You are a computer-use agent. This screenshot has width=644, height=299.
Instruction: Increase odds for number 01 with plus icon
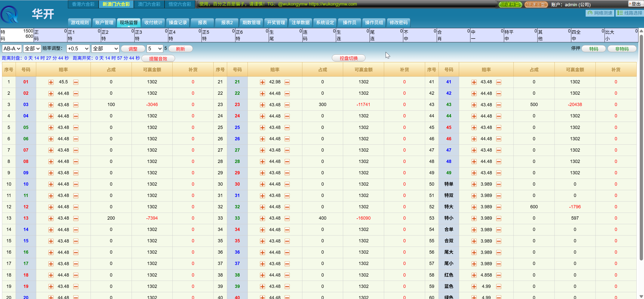(x=51, y=82)
